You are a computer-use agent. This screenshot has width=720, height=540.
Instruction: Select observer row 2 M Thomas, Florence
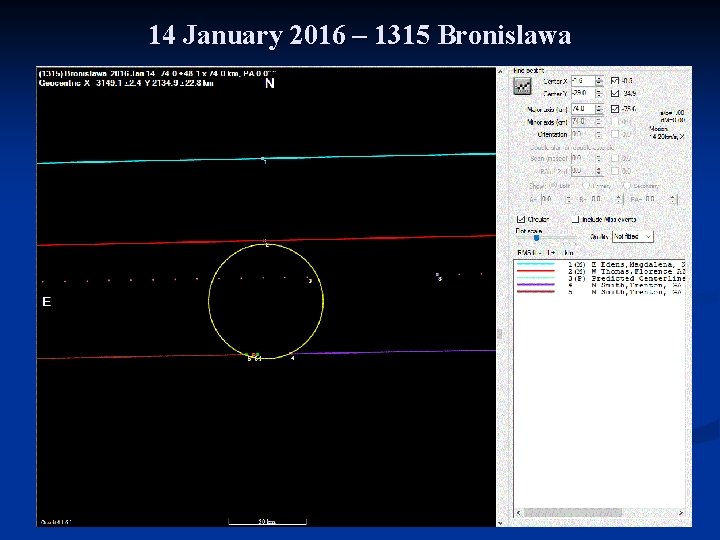pyautogui.click(x=600, y=271)
